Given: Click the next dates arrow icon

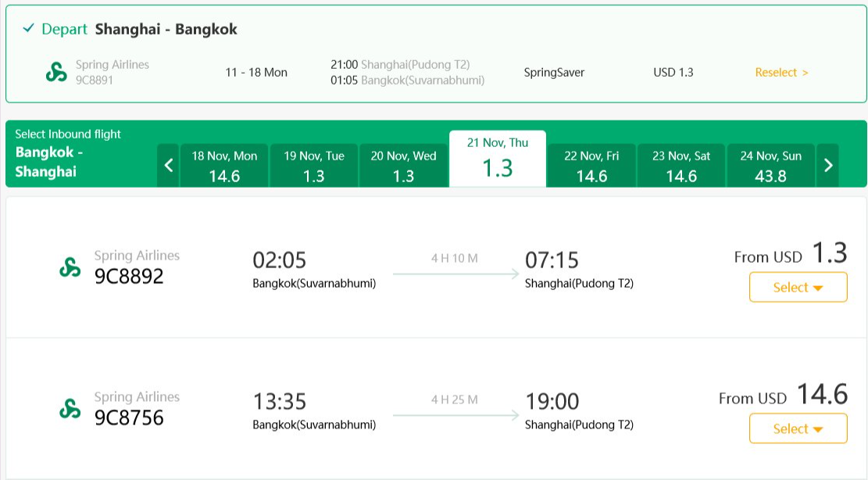Looking at the screenshot, I should tap(828, 165).
